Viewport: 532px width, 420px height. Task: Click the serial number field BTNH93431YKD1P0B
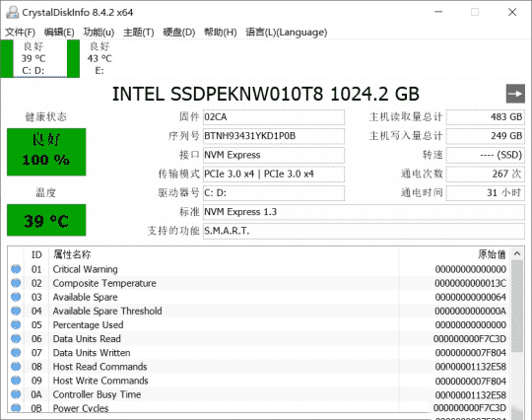(x=274, y=136)
